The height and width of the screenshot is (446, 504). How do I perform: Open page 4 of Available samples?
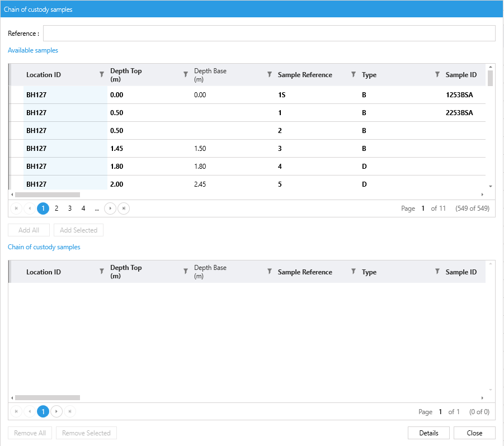(x=83, y=208)
